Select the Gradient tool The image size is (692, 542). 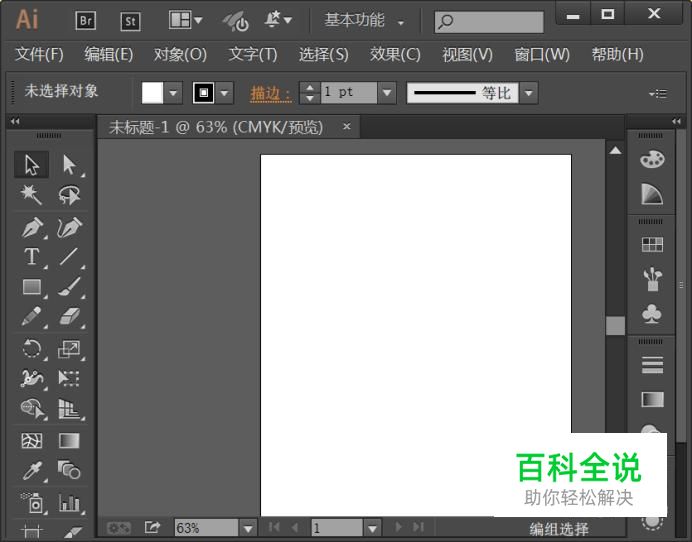(68, 440)
